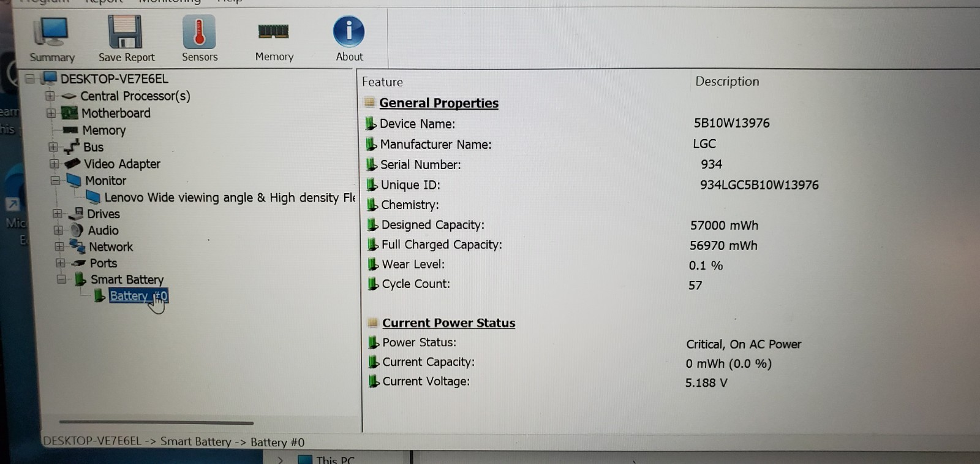Select the Memory tree entry
980x464 pixels.
tap(104, 131)
